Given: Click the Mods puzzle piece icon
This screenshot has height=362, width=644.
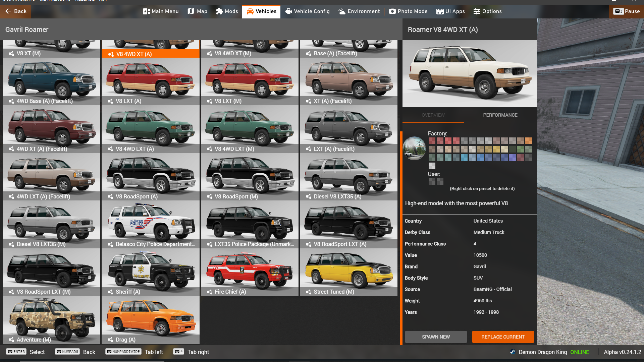Looking at the screenshot, I should click(219, 11).
